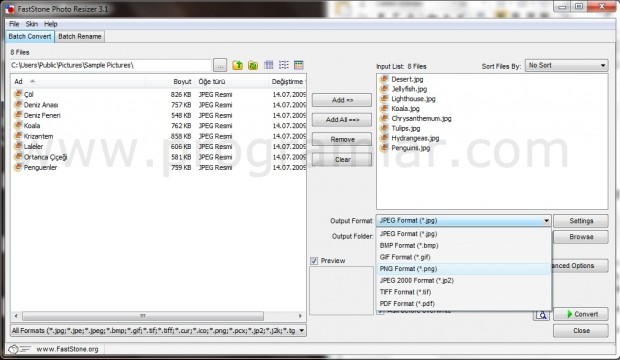Viewport: 620px width, 360px height.
Task: Open output format Settings button
Action: coord(581,221)
